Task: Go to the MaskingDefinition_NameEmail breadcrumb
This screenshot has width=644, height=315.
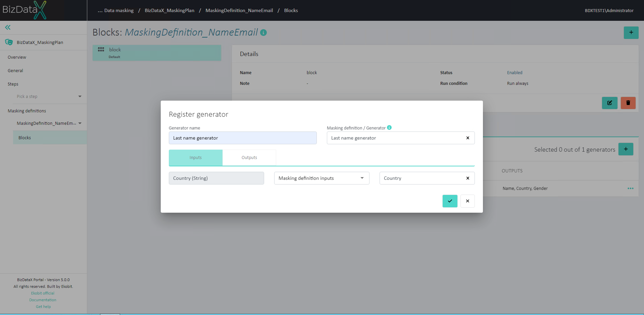Action: point(239,10)
